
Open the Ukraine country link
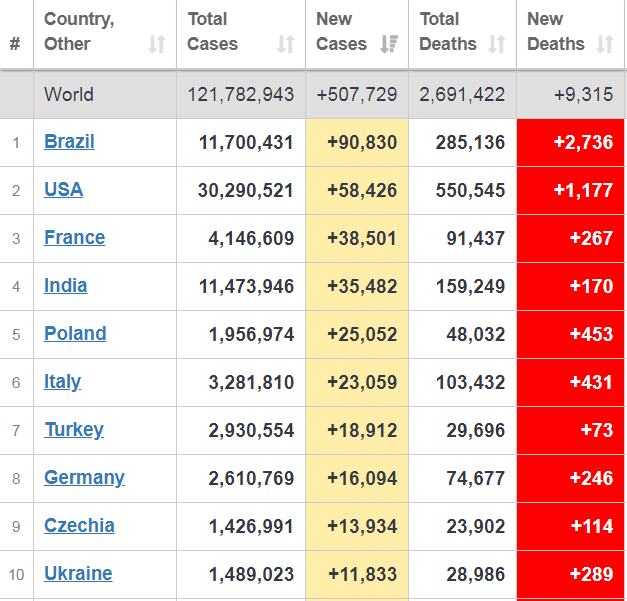point(78,574)
